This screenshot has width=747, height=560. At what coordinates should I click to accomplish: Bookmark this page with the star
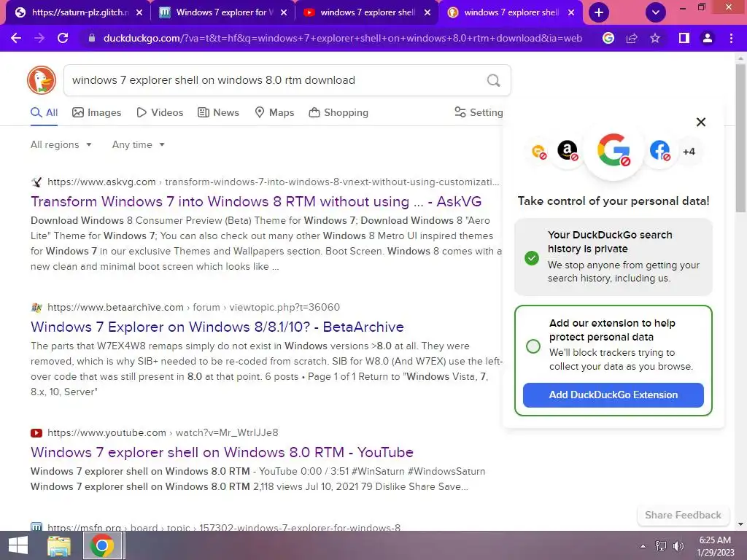coord(655,38)
